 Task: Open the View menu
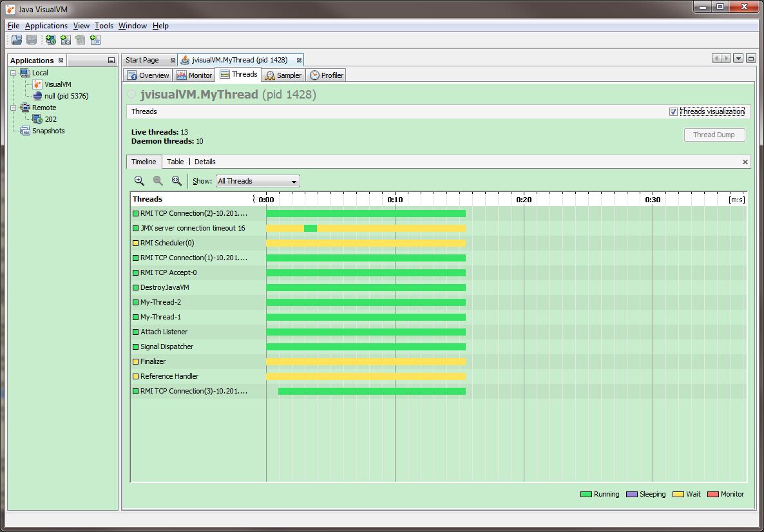point(81,26)
